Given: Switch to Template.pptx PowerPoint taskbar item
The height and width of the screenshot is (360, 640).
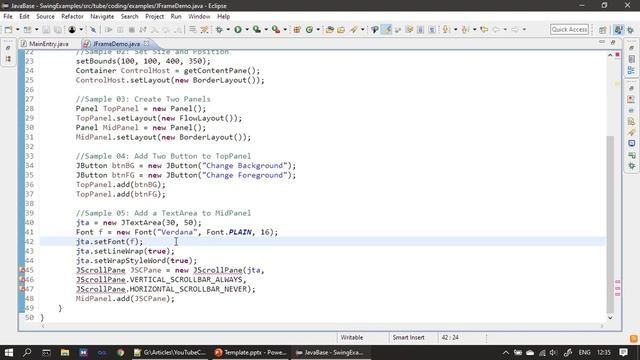Looking at the screenshot, I should click(251, 352).
